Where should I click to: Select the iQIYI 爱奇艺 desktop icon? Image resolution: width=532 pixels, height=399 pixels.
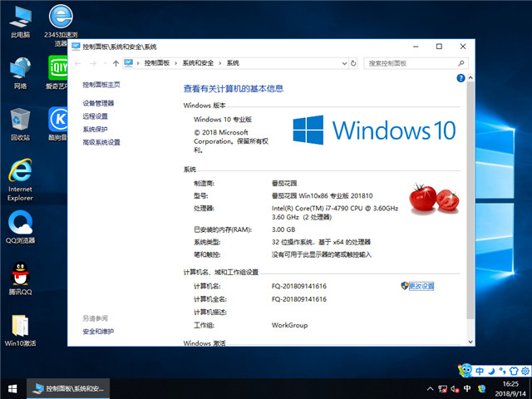(57, 72)
